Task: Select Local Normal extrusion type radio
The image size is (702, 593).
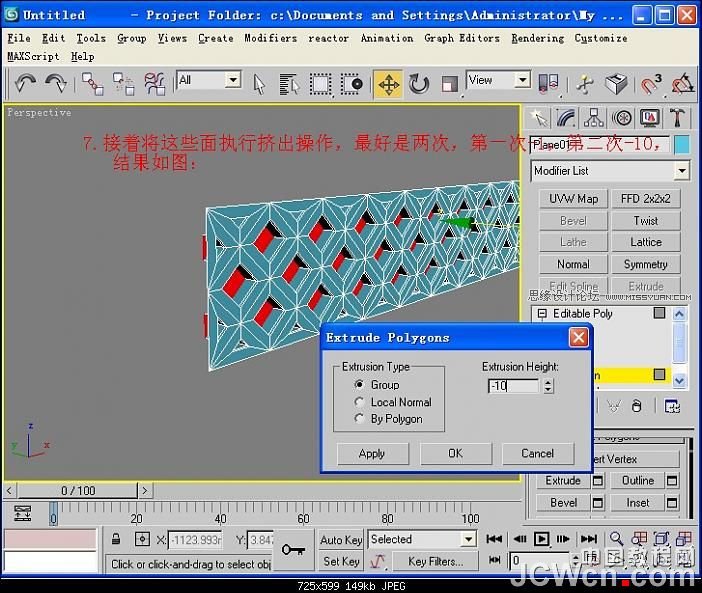Action: [359, 402]
